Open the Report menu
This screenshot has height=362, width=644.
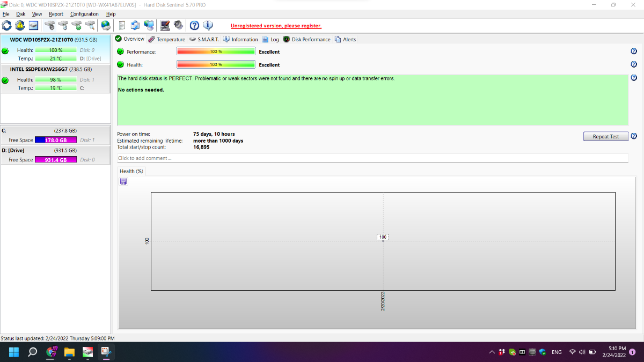point(56,14)
